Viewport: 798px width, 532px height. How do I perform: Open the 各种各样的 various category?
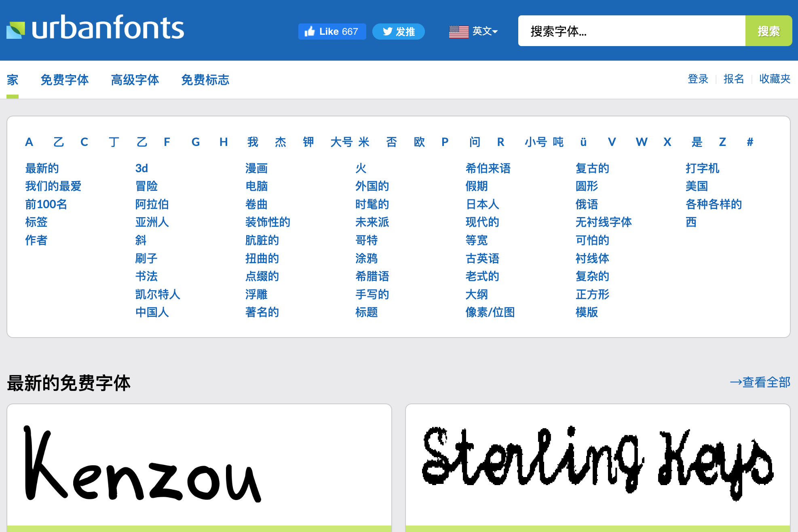(714, 204)
